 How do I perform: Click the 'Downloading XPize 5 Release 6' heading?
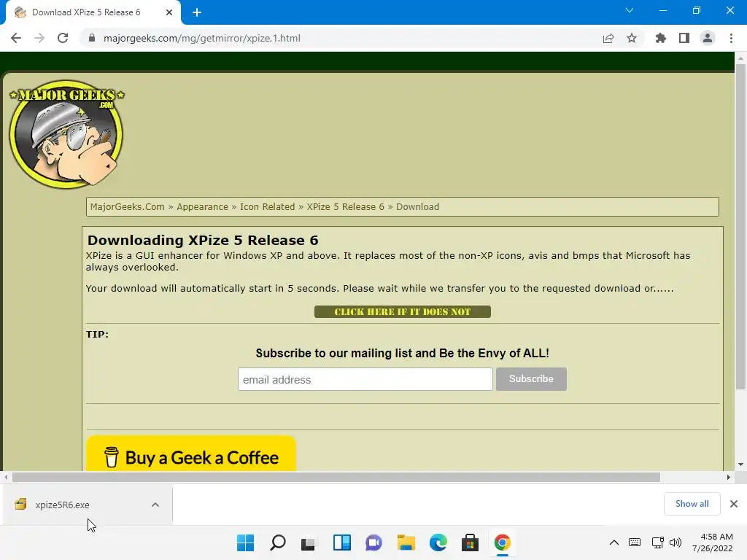[x=203, y=240]
